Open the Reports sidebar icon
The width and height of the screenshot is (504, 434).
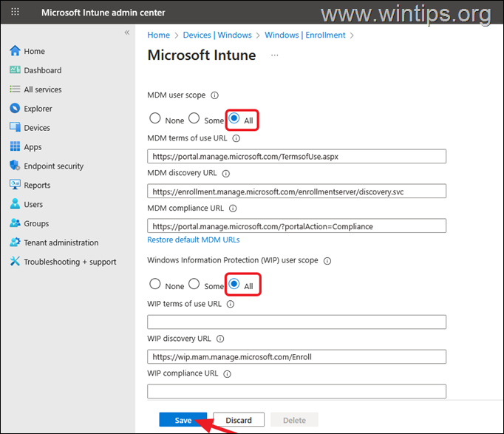click(x=15, y=186)
